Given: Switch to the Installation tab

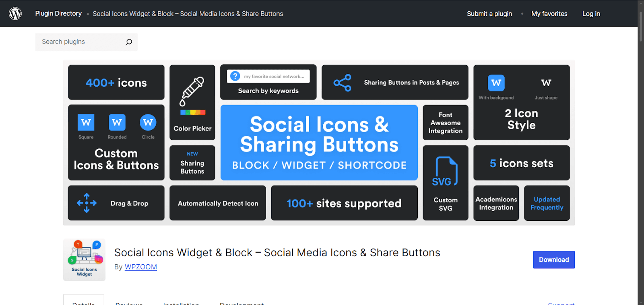Looking at the screenshot, I should pyautogui.click(x=181, y=303).
